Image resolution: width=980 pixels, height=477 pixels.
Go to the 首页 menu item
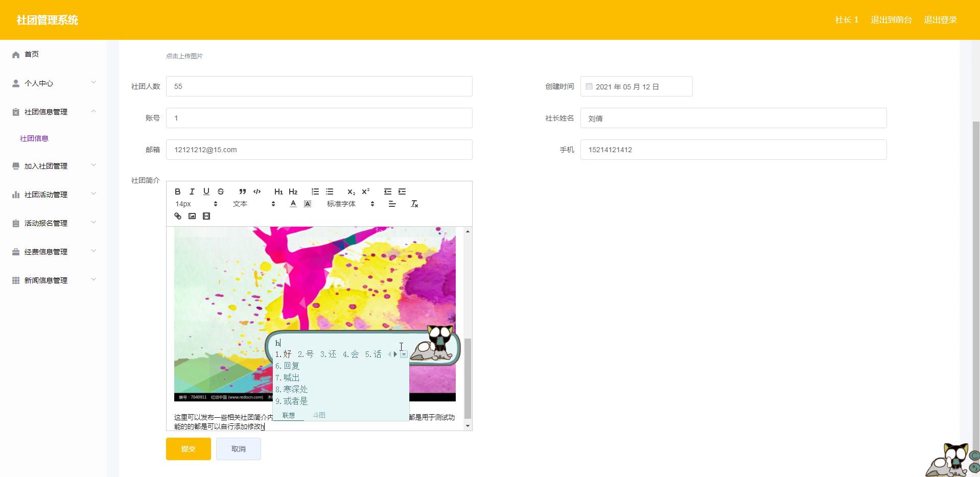click(x=32, y=54)
